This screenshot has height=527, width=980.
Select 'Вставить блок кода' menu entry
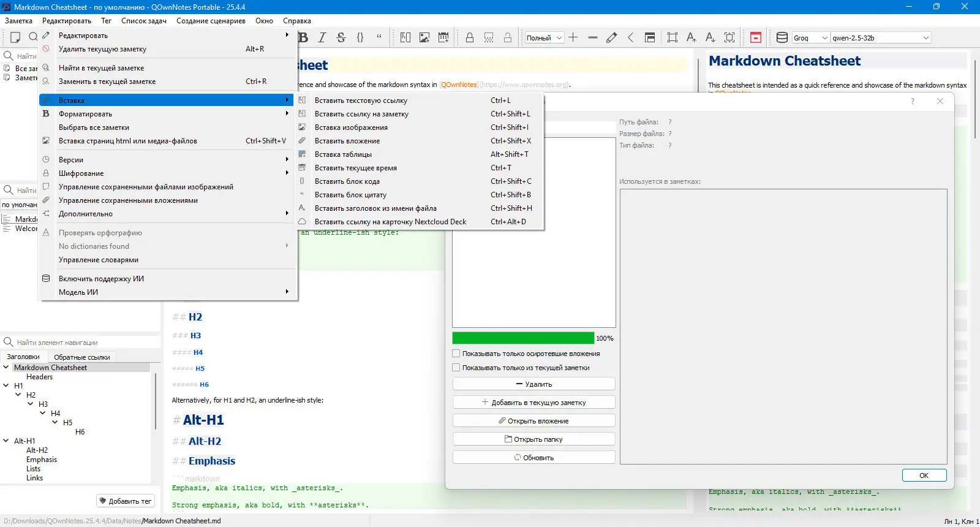pyautogui.click(x=347, y=181)
